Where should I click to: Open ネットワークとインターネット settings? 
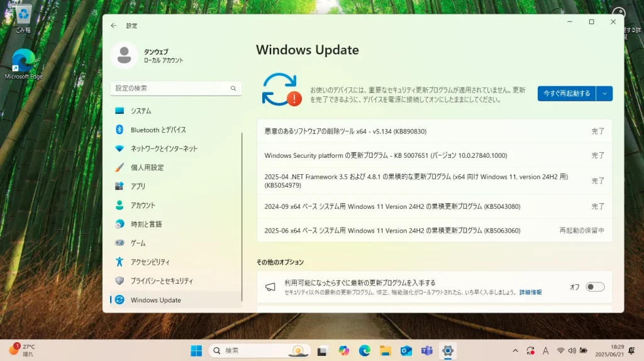point(176,148)
